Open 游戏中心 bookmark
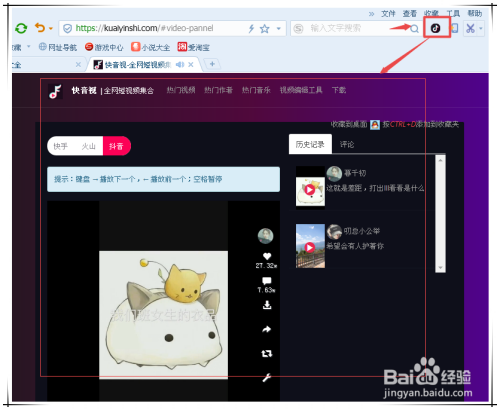The height and width of the screenshot is (410, 500). (x=104, y=47)
